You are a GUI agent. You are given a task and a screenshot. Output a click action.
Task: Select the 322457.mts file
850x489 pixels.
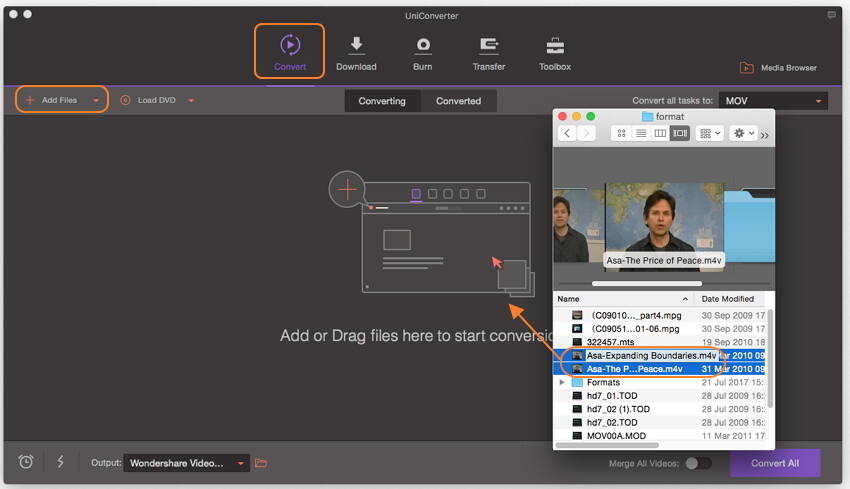[659, 342]
